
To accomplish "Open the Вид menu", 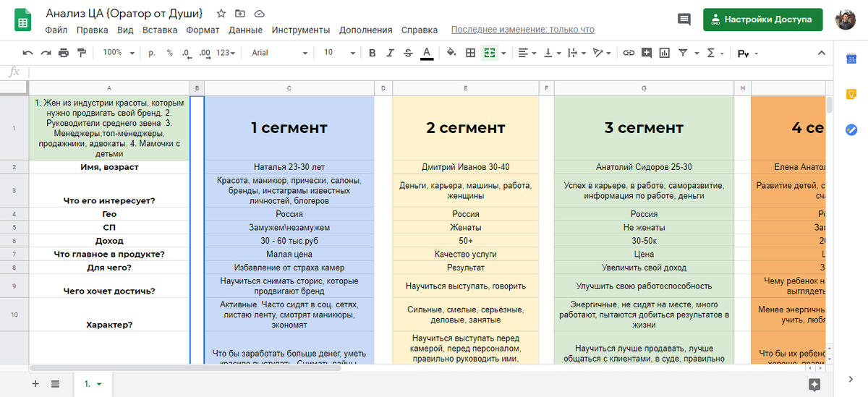I will [x=125, y=30].
